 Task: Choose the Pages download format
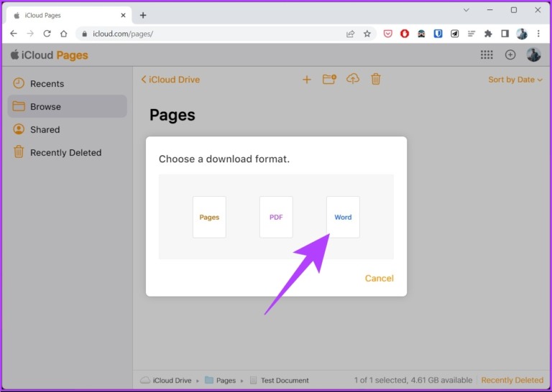[x=209, y=217]
